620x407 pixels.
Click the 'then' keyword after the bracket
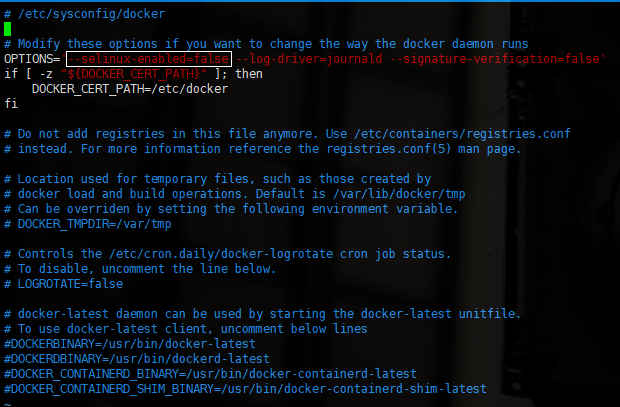pyautogui.click(x=249, y=74)
